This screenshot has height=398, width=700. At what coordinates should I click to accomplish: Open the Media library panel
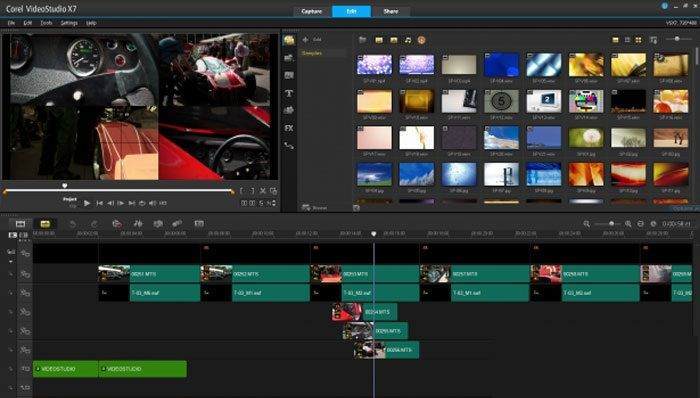click(289, 41)
